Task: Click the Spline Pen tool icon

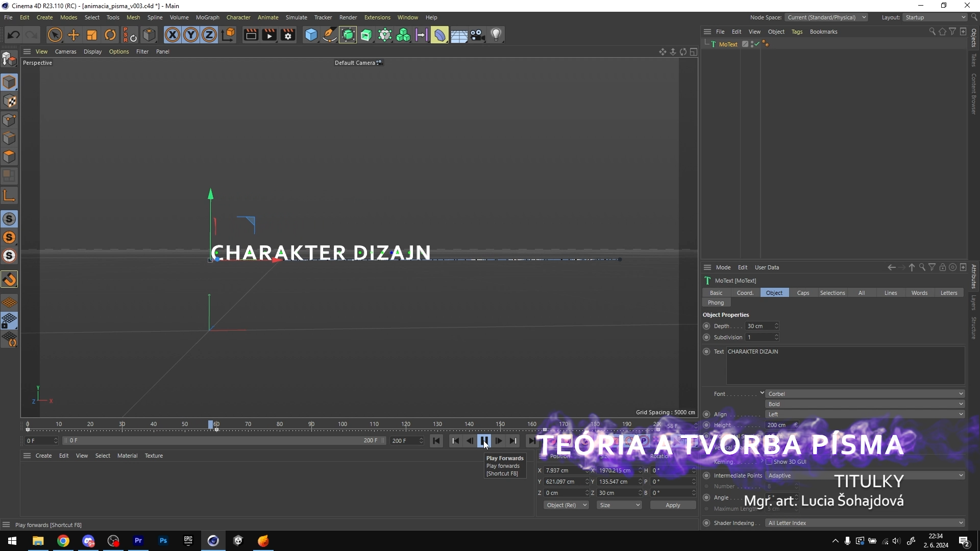Action: pyautogui.click(x=330, y=35)
